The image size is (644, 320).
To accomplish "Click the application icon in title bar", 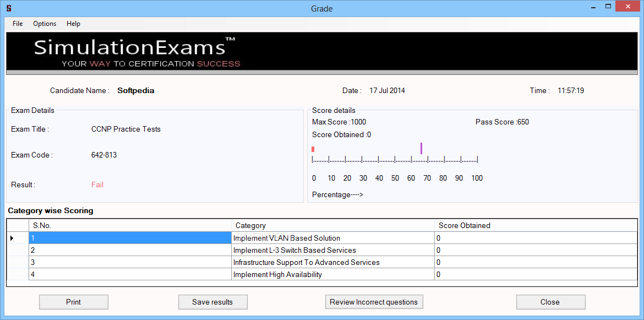I will (x=9, y=8).
